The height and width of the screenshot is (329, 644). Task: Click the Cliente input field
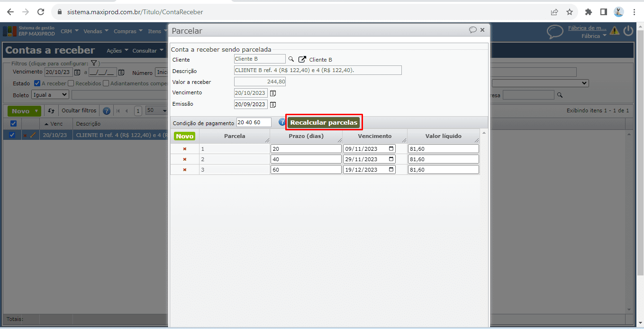[260, 59]
